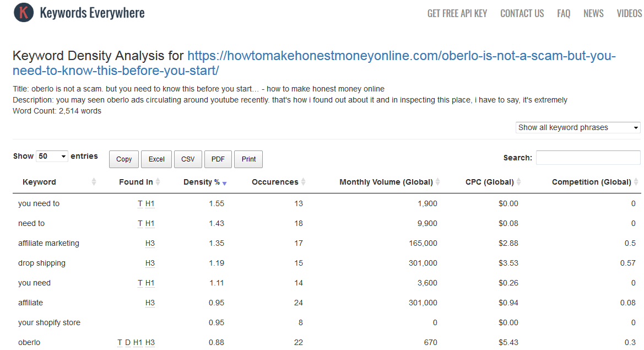Click D tag in oberlo row
Viewport: 644px width, 350px height.
click(128, 342)
